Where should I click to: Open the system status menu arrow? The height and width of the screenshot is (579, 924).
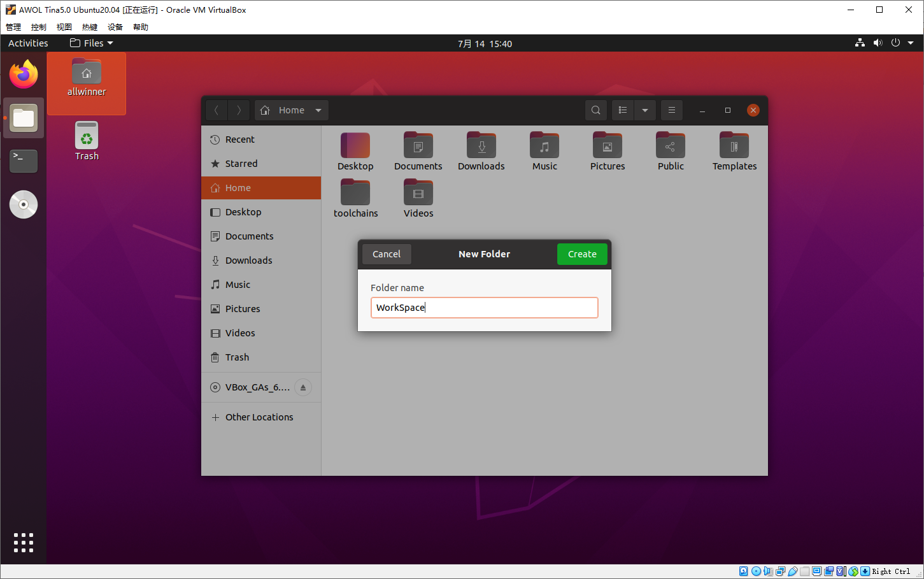[911, 43]
